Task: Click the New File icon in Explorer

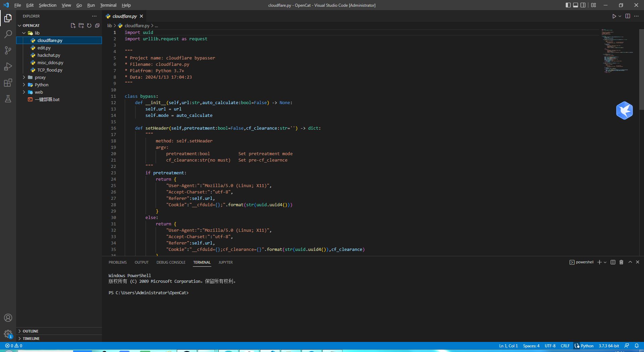Action: pos(73,26)
